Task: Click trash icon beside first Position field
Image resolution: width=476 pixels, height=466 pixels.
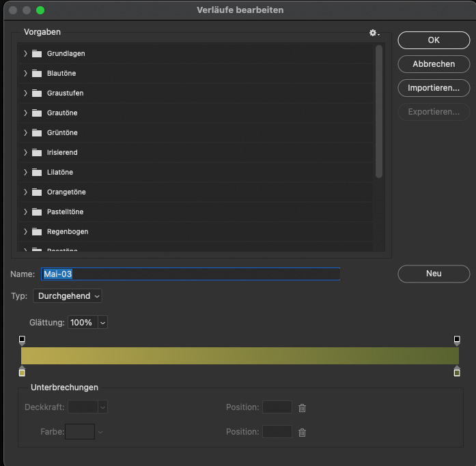Action: [x=302, y=408]
